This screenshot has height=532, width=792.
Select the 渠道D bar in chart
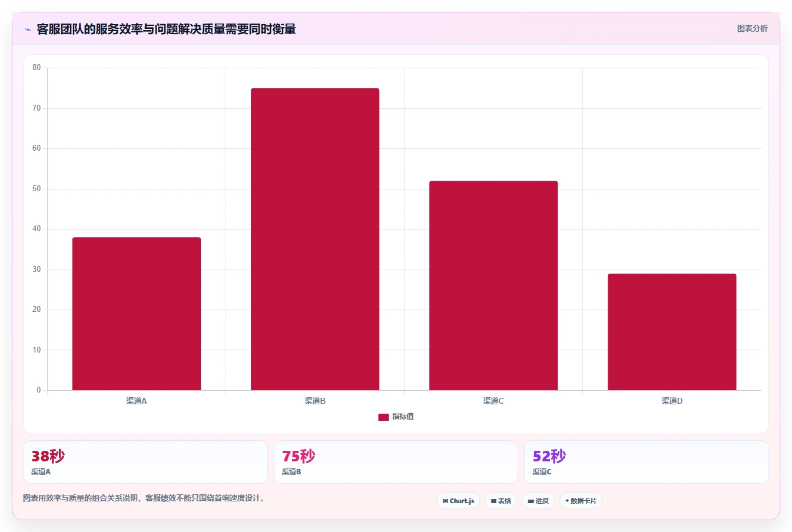click(672, 332)
